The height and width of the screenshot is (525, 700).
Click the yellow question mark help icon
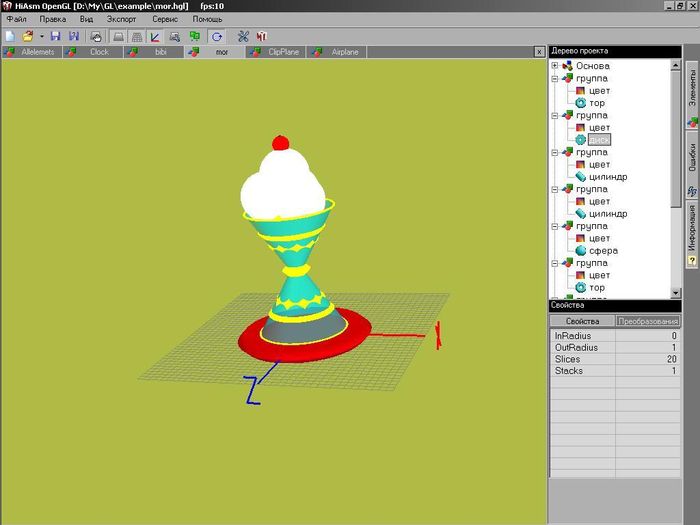pyautogui.click(x=691, y=261)
